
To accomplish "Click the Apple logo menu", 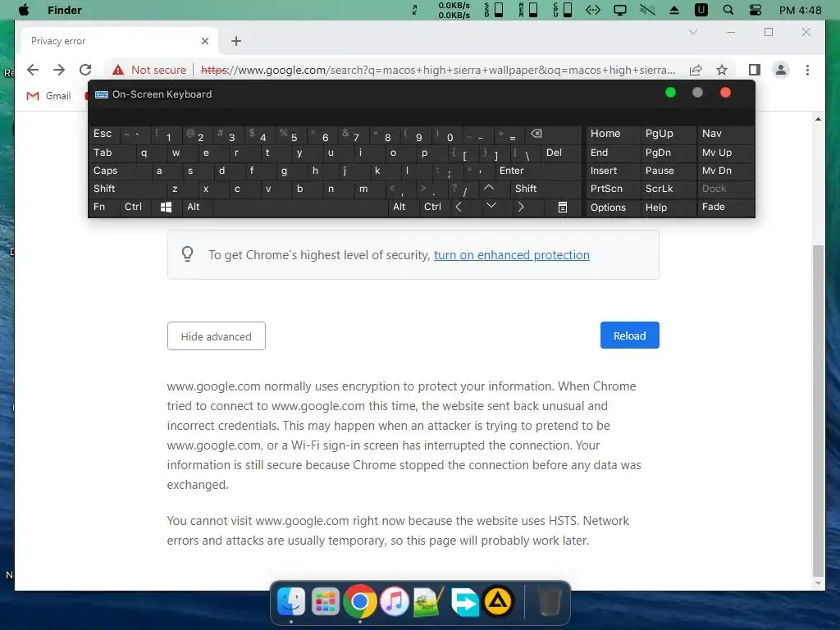I will tap(24, 10).
